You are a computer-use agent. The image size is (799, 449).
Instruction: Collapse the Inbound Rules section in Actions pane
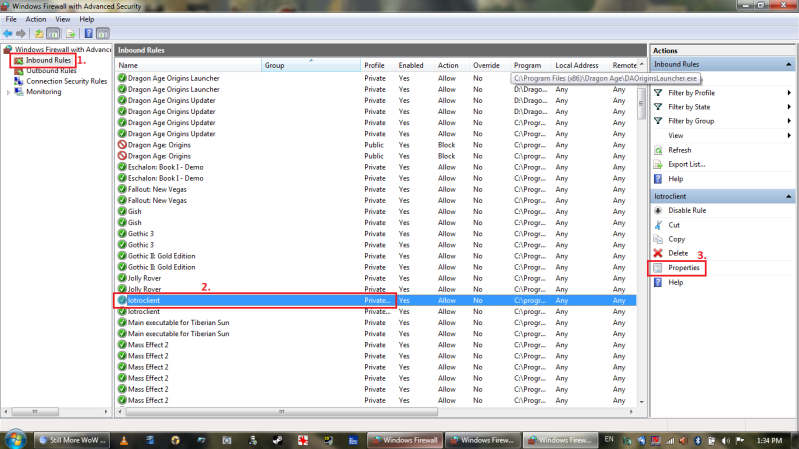(x=788, y=64)
